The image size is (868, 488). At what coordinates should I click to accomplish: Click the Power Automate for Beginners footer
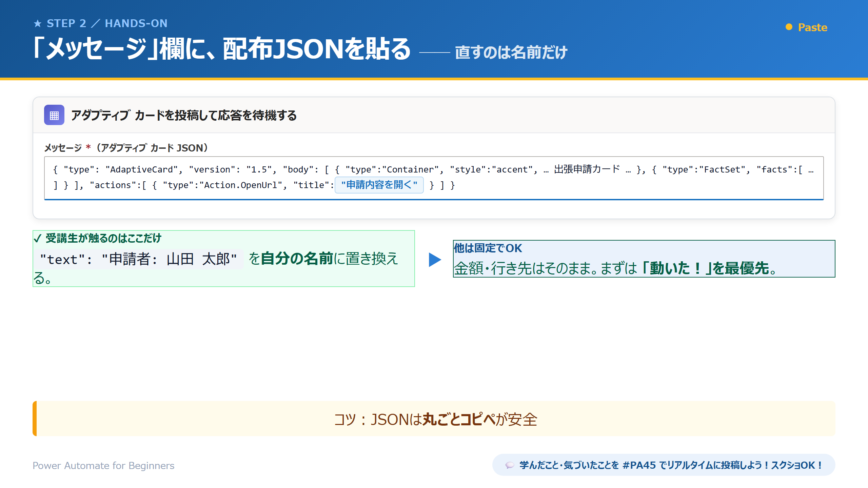click(x=103, y=466)
